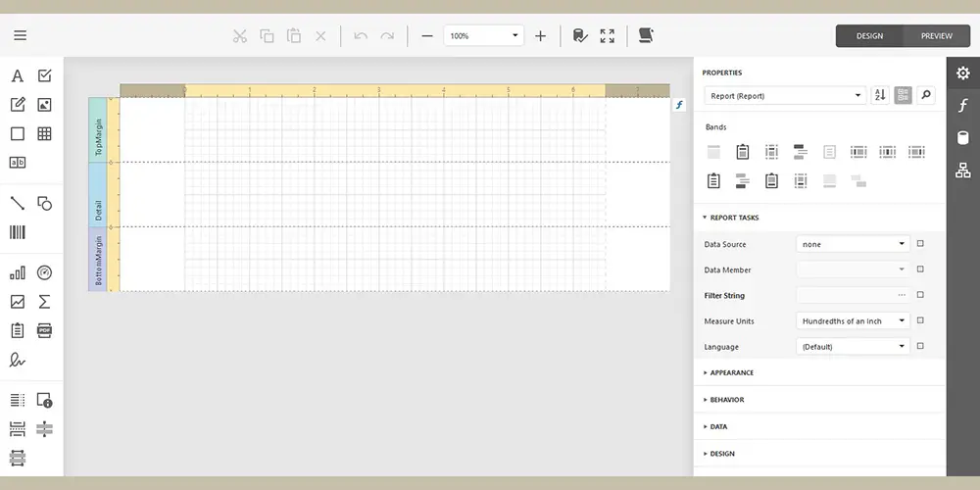This screenshot has height=490, width=980.
Task: Click the Cut scissors toolbar icon
Action: point(240,35)
